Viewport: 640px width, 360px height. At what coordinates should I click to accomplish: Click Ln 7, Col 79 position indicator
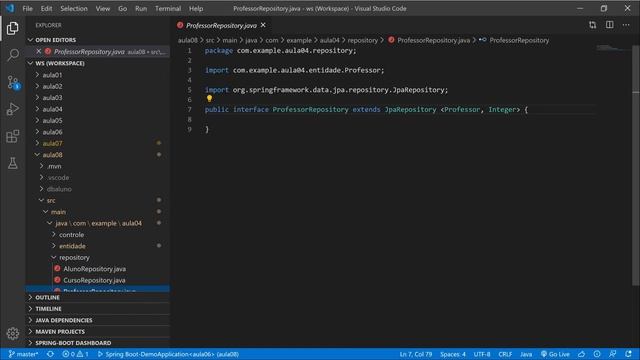click(x=416, y=354)
